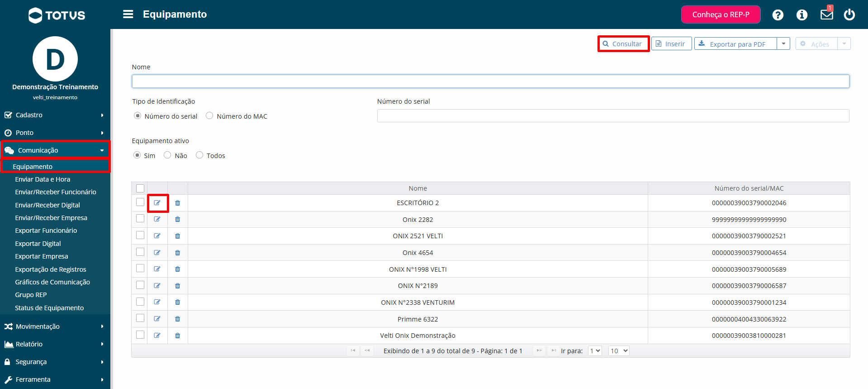The height and width of the screenshot is (389, 868).
Task: Expand the Cadastro sidebar menu
Action: [55, 115]
